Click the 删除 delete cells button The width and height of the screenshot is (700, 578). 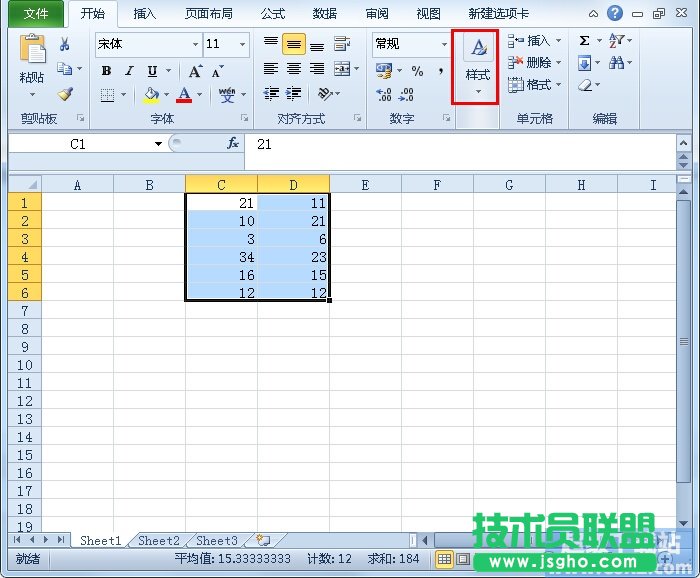click(x=535, y=62)
